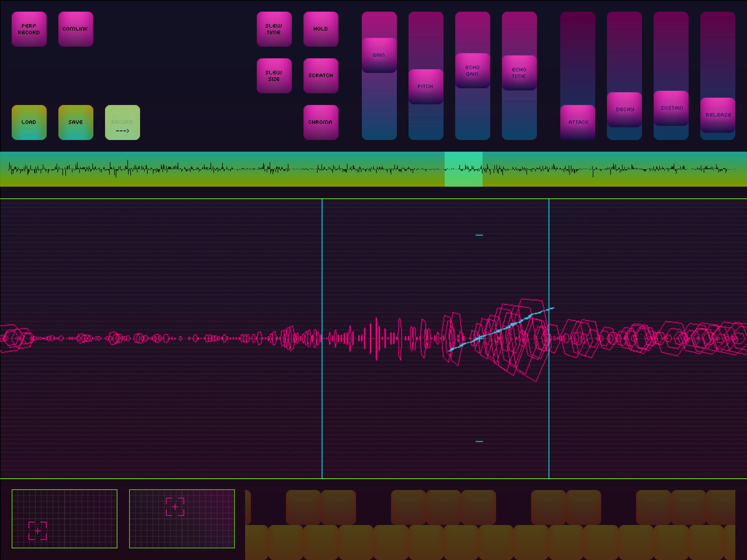Click highlighted selection region in overview waveform
This screenshot has width=747, height=560.
tap(463, 169)
